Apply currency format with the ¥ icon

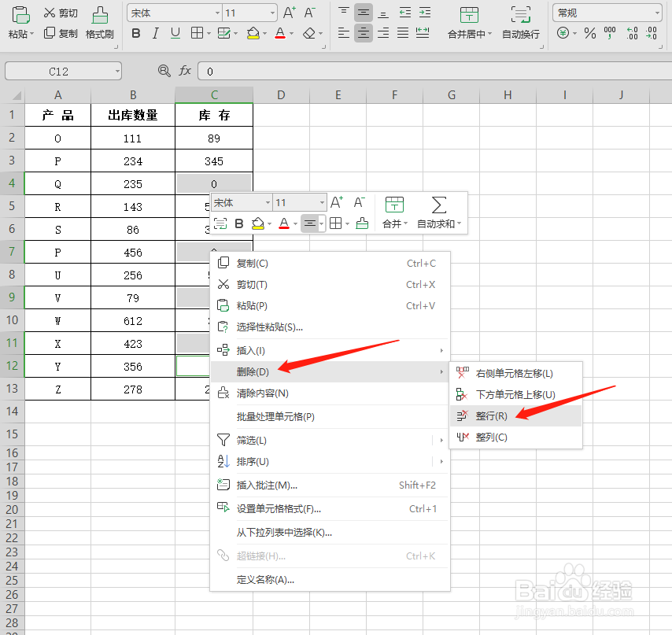point(563,35)
